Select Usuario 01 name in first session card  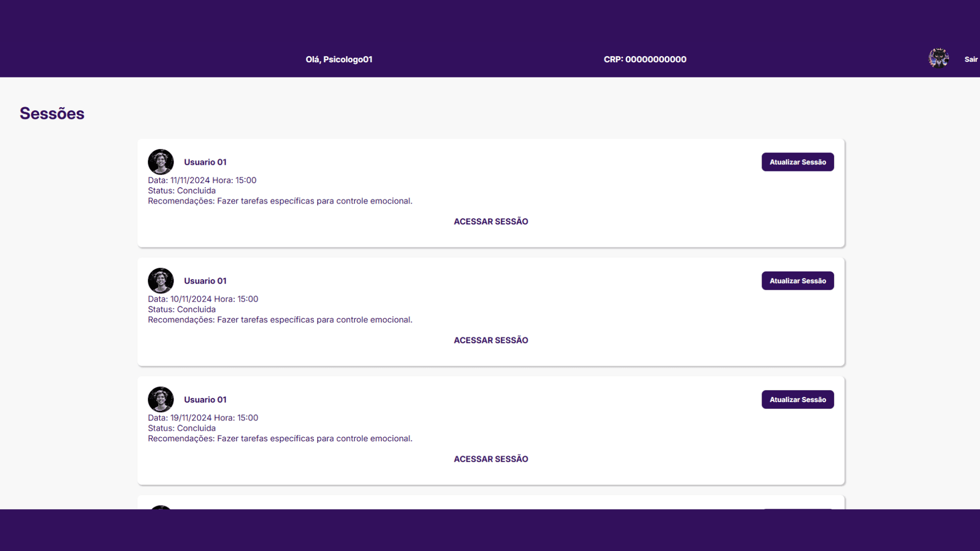coord(205,162)
